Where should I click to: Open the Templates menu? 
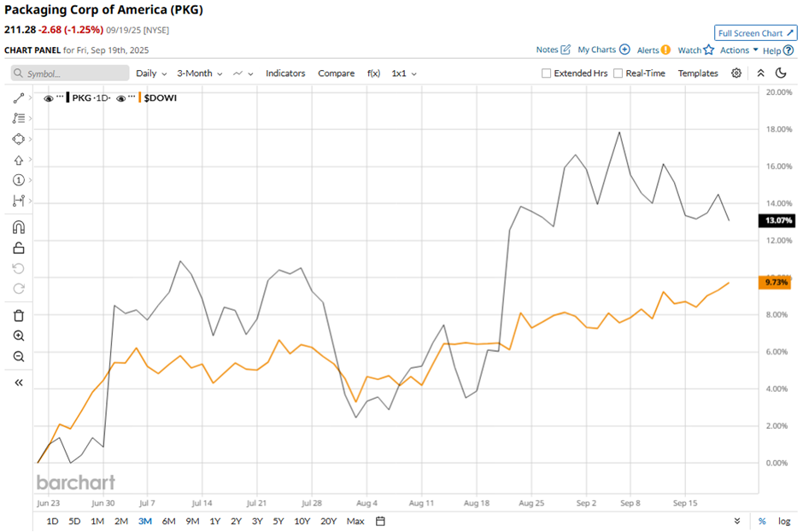tap(698, 73)
